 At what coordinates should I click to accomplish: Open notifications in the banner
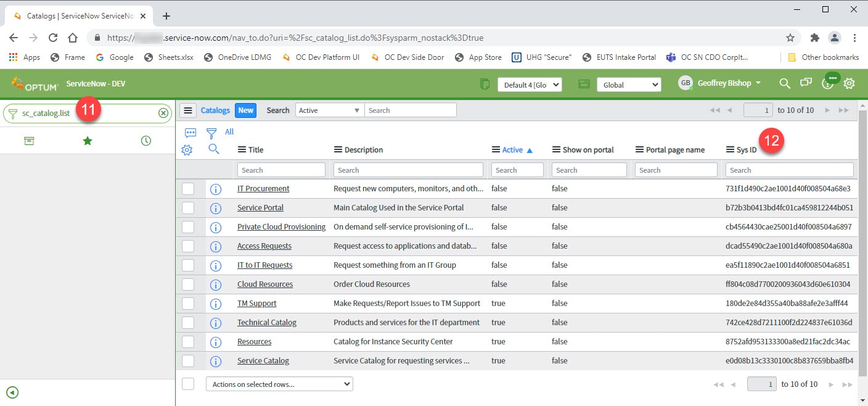(827, 83)
